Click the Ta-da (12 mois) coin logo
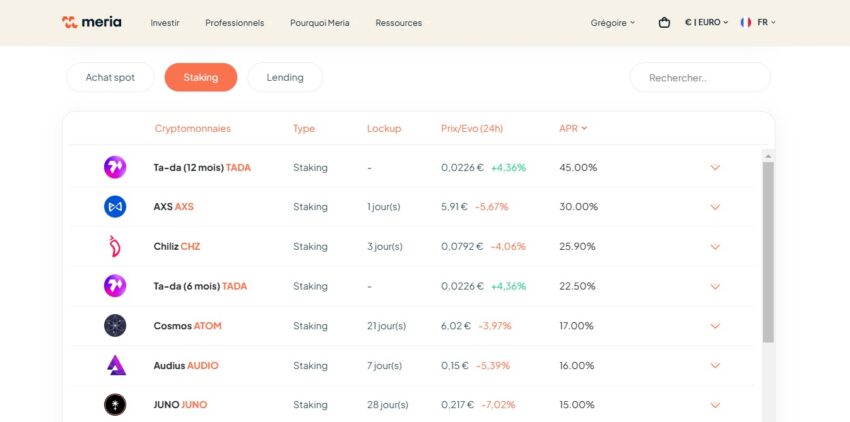Screen dimensions: 850x422 (x=115, y=167)
